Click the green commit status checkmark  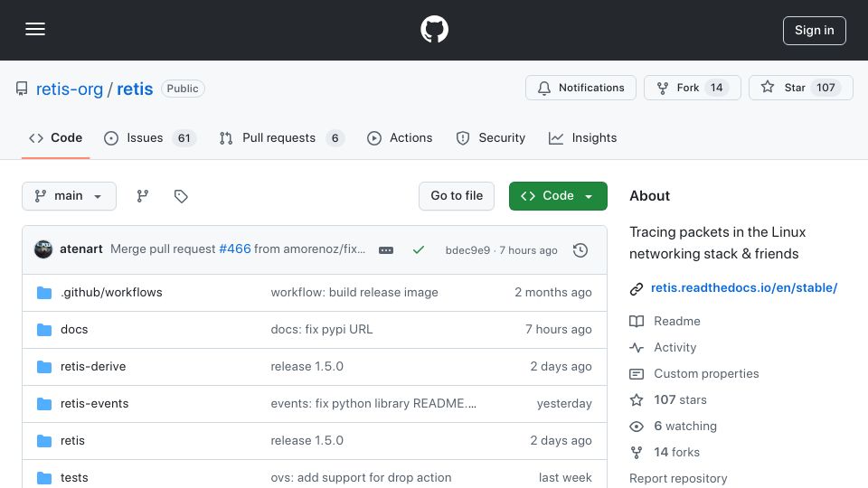pyautogui.click(x=419, y=250)
